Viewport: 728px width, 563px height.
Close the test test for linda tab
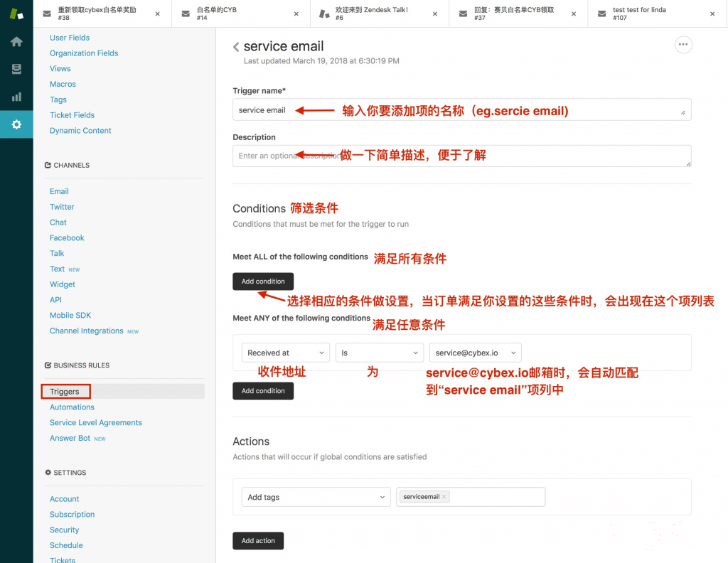point(712,14)
